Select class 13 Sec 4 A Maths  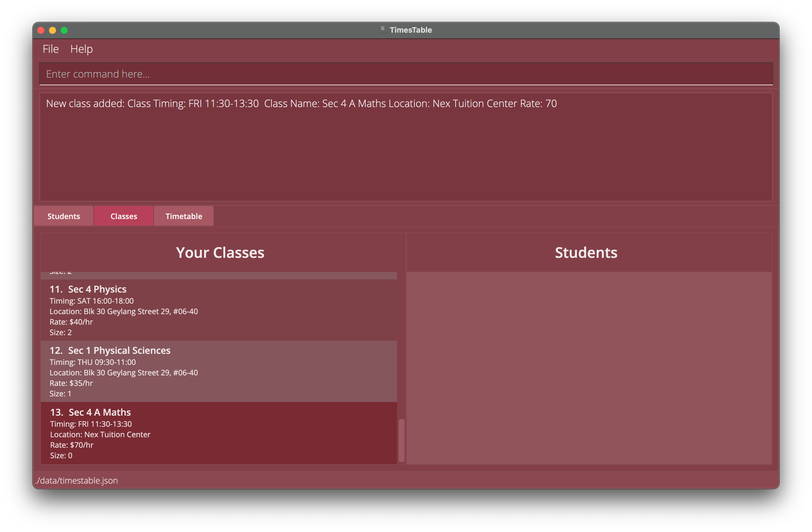[x=219, y=433]
